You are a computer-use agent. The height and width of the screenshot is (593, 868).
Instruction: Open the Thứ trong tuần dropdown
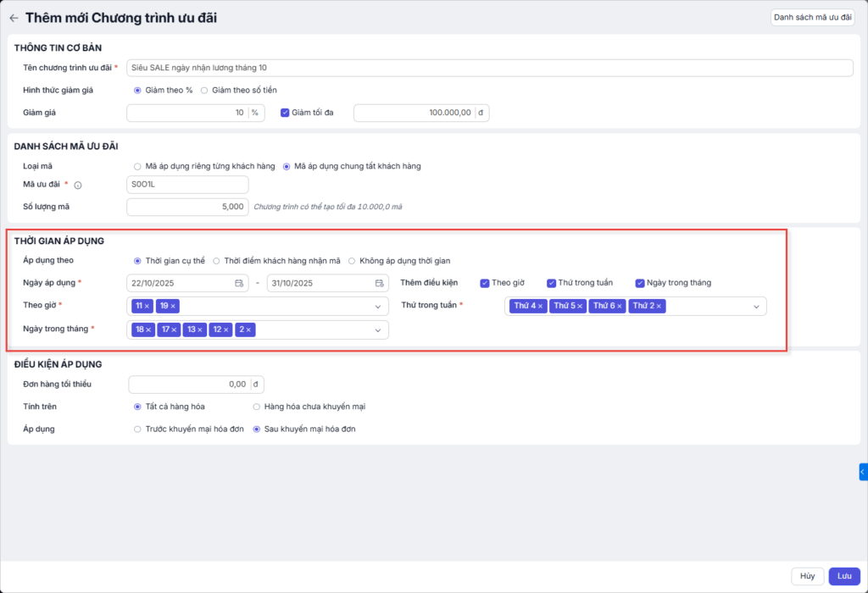[755, 307]
